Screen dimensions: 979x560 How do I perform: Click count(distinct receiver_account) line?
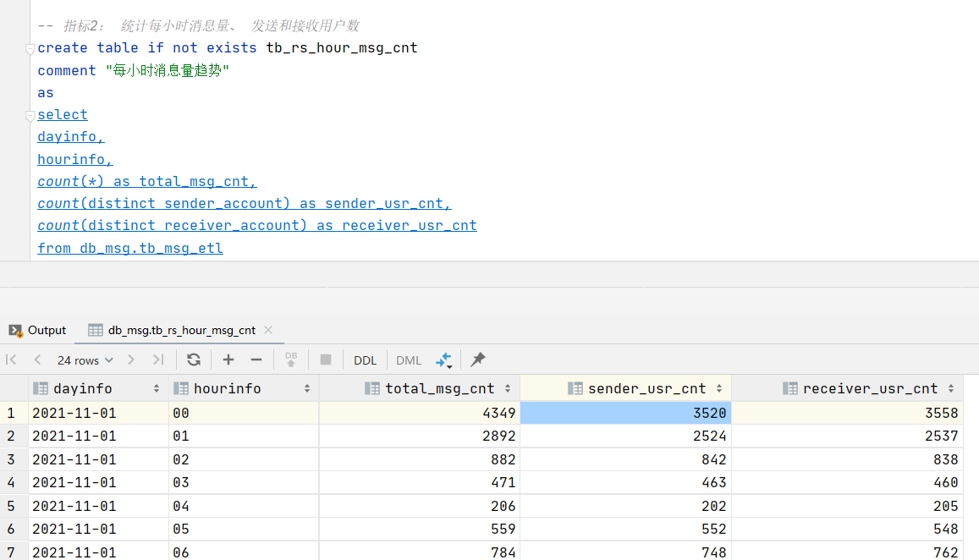click(x=256, y=225)
